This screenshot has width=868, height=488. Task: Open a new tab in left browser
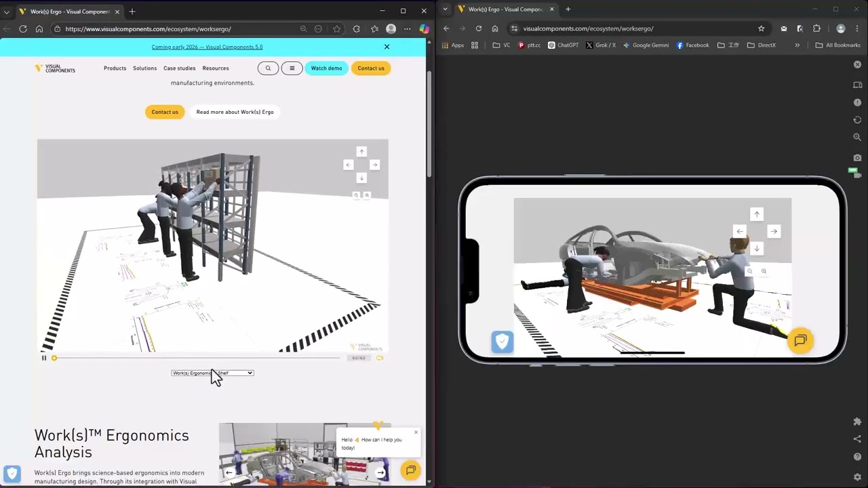[x=132, y=11]
